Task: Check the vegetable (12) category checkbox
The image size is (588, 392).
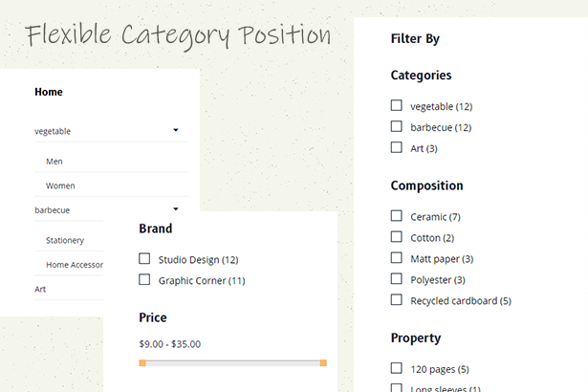Action: click(397, 105)
